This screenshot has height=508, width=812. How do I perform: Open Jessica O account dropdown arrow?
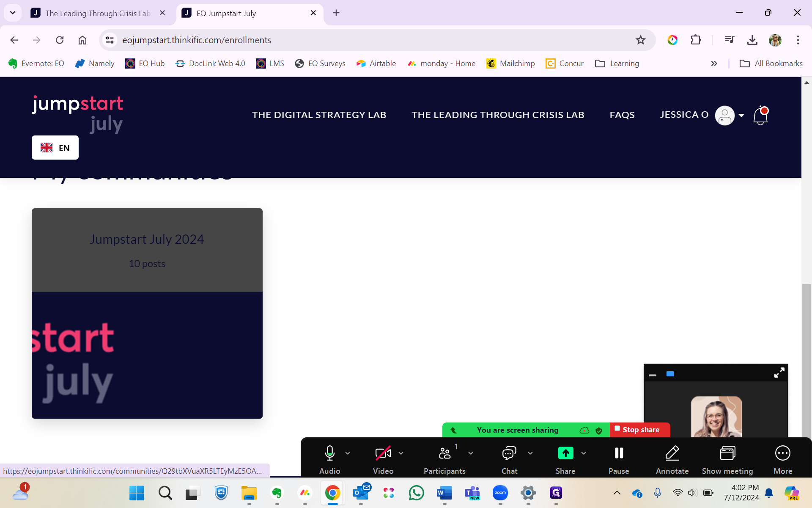[x=741, y=115]
